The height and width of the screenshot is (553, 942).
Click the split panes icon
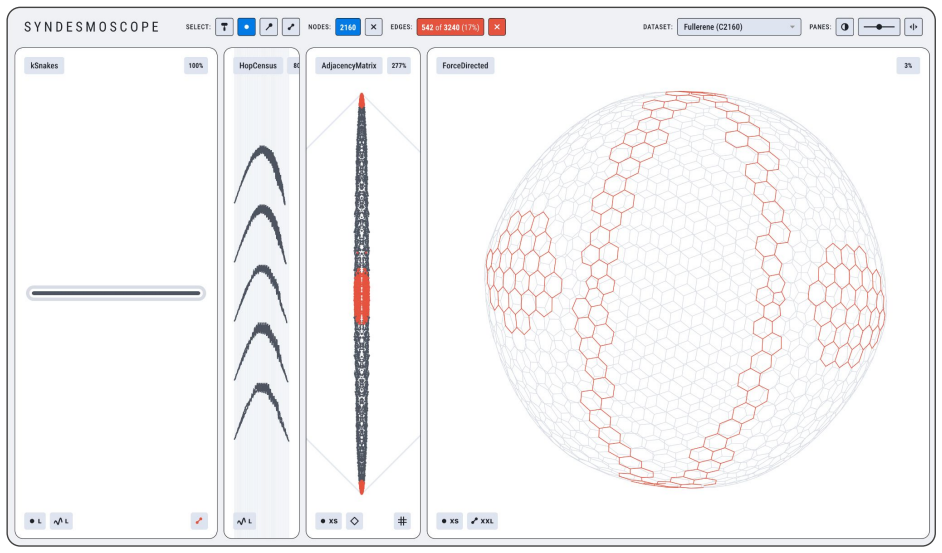pyautogui.click(x=913, y=27)
